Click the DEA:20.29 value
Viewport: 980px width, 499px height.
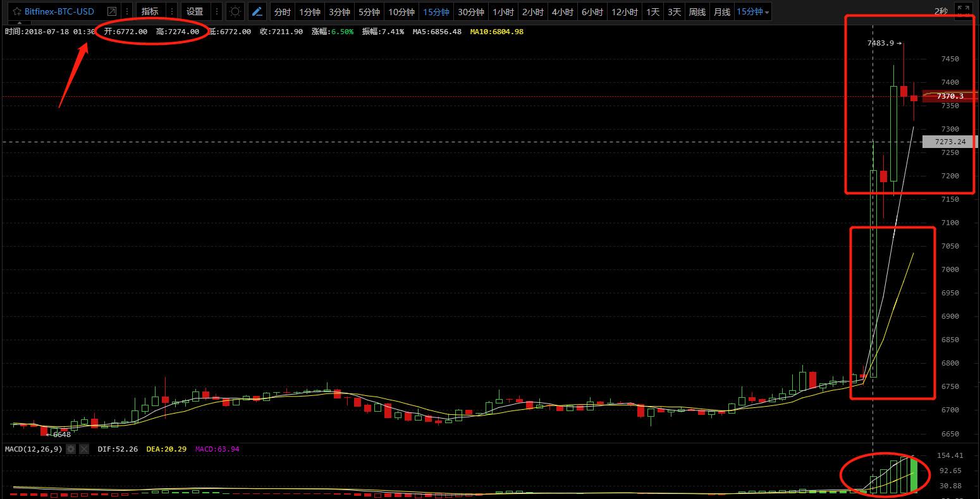(166, 449)
